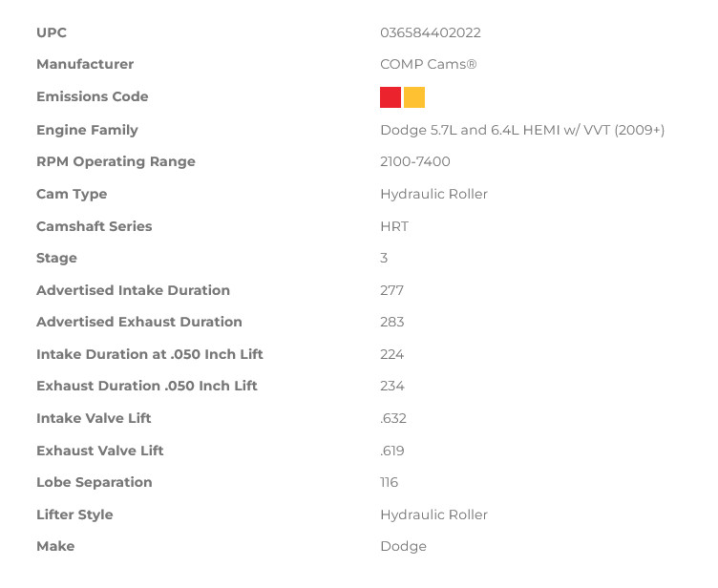Click the Make value Dodge

click(x=404, y=546)
